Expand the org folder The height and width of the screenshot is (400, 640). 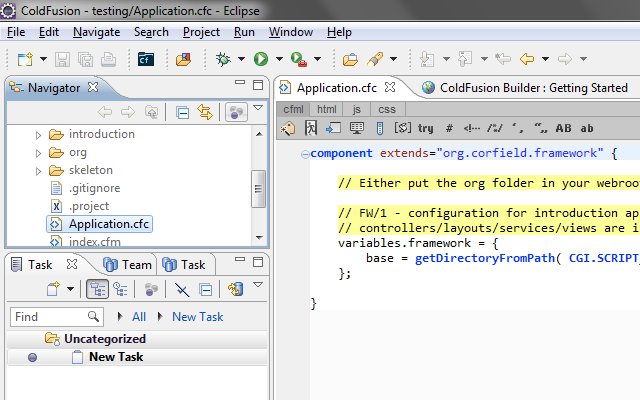coord(38,153)
